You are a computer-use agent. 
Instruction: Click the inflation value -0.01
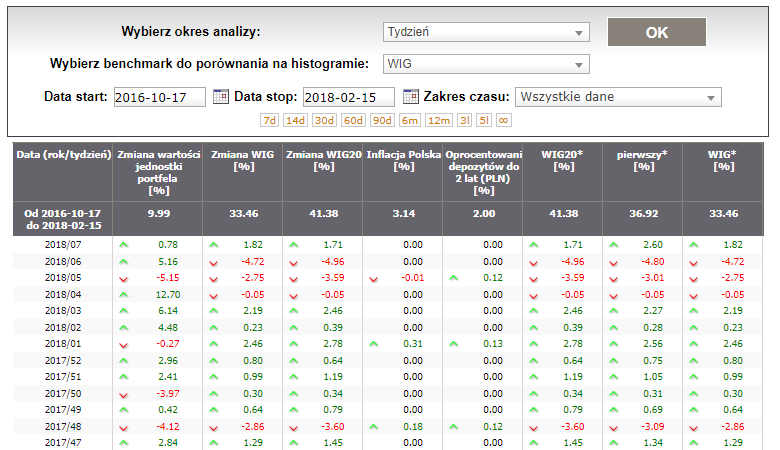(413, 278)
